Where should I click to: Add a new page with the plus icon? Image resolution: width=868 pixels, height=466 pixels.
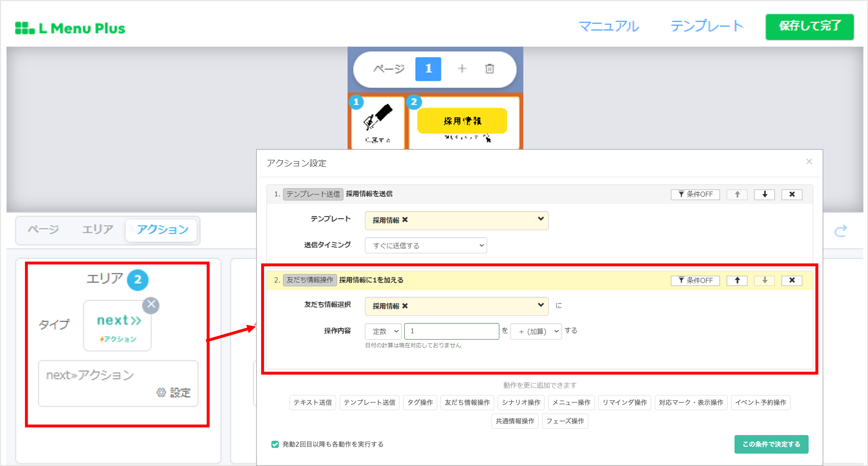(x=462, y=69)
